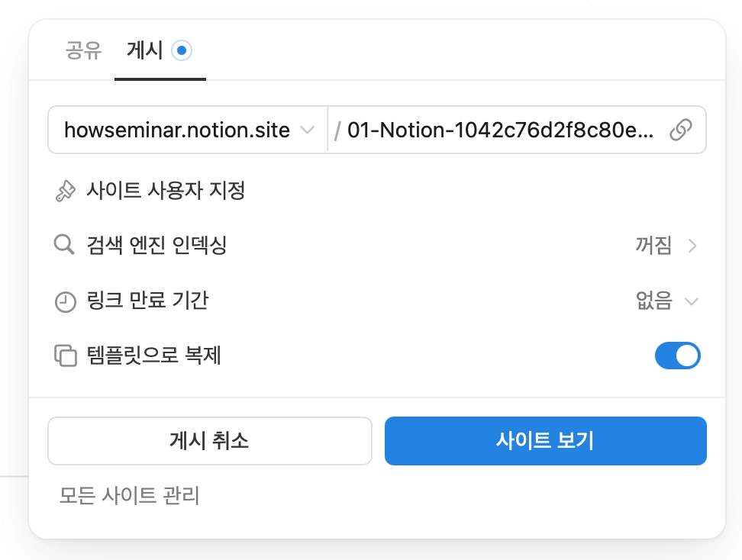
Task: Open the 모든 사이트 관리 link
Action: (130, 496)
